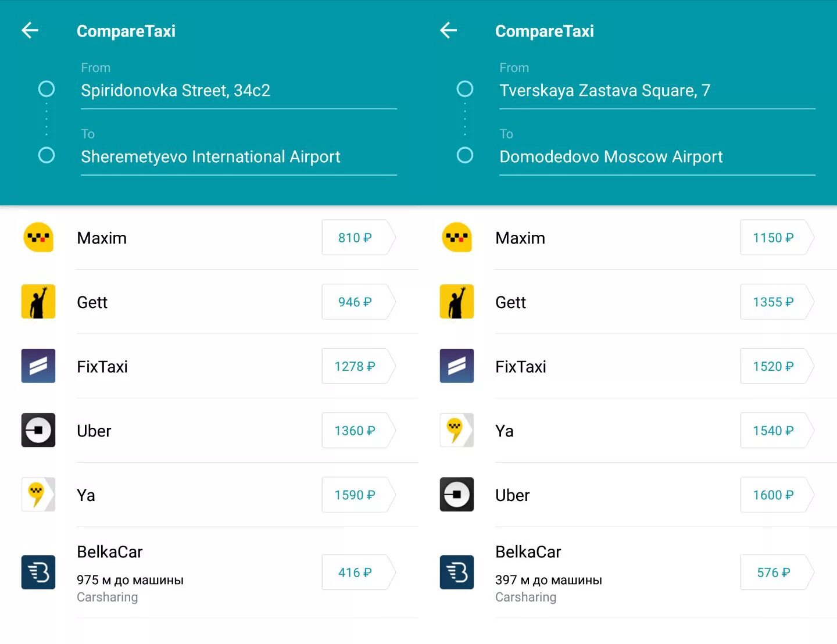Viewport: 837px width, 644px height.
Task: Tap the back arrow on left screen
Action: [30, 30]
